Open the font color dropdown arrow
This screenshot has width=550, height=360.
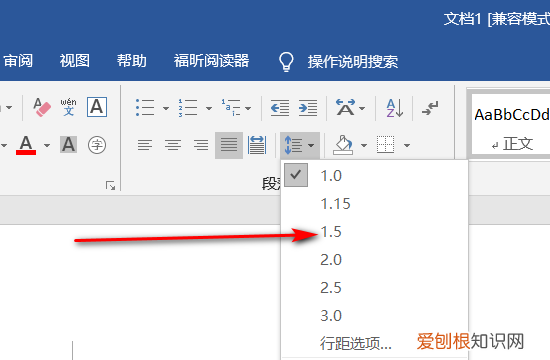tap(47, 145)
